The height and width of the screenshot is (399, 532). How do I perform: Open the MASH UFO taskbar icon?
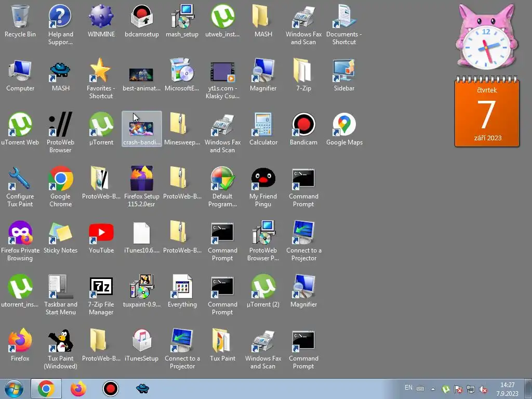[142, 389]
